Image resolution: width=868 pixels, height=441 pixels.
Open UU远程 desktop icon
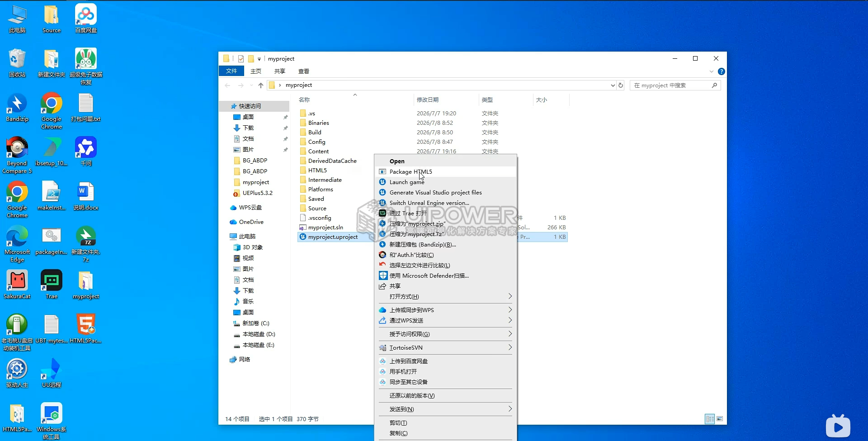tap(52, 373)
